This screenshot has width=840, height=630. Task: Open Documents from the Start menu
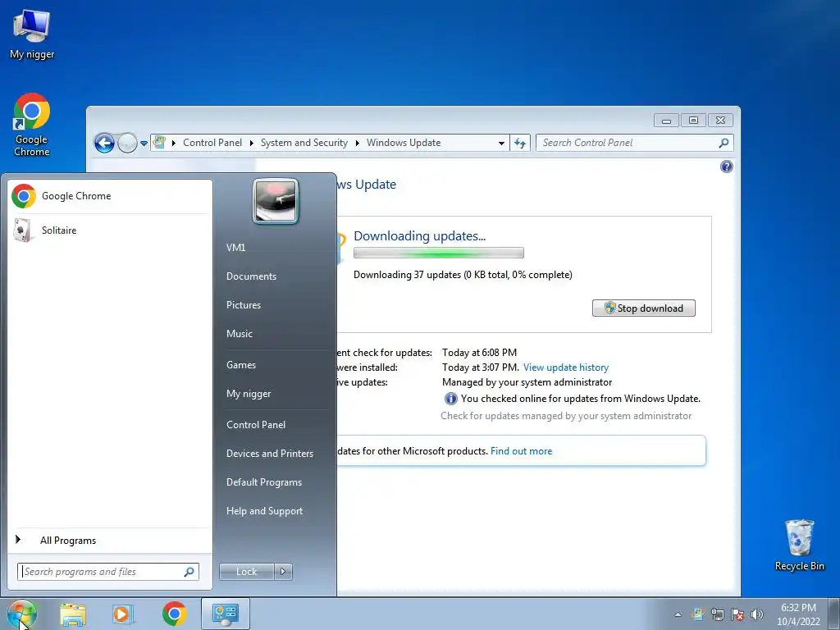[251, 276]
